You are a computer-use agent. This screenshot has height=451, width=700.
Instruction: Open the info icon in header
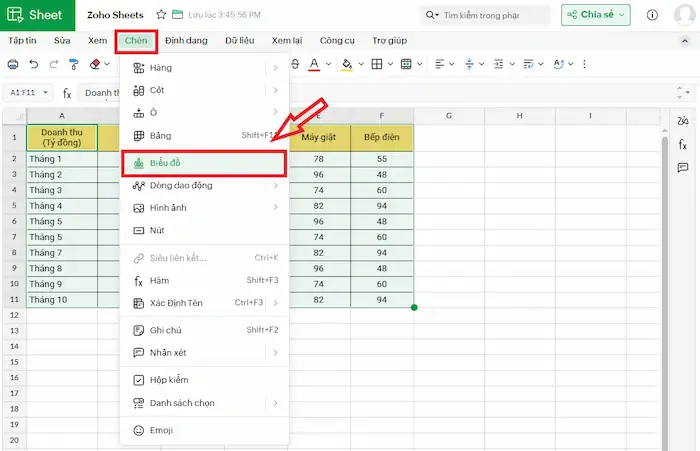coord(652,15)
